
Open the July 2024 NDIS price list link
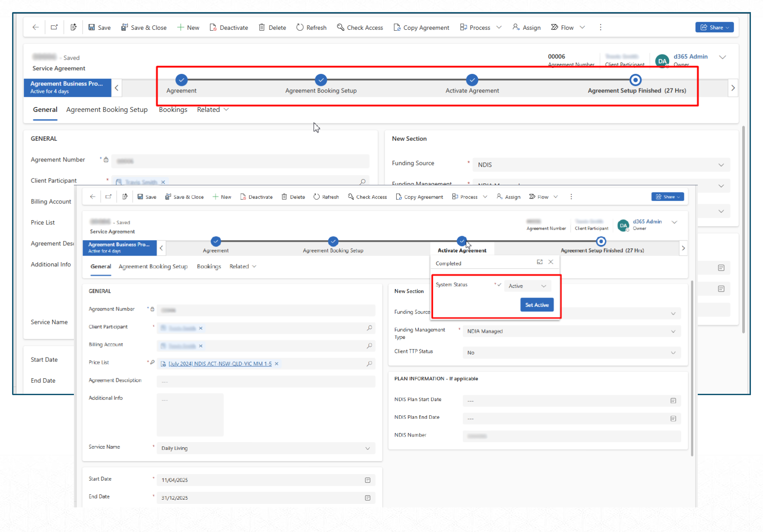220,364
